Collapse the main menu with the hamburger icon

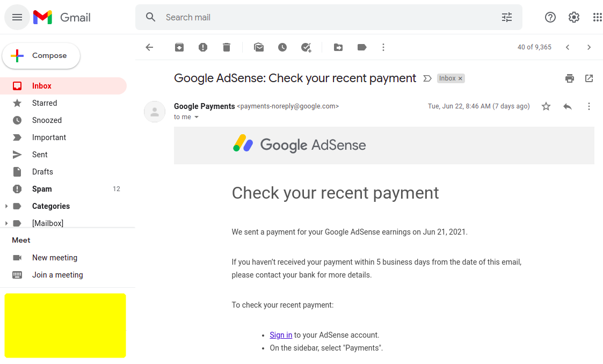point(17,17)
